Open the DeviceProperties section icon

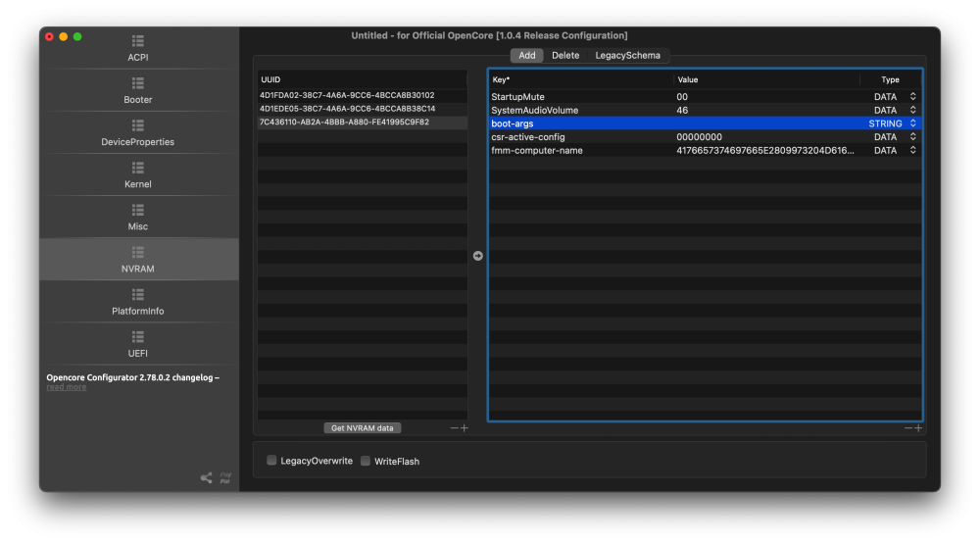pos(137,125)
